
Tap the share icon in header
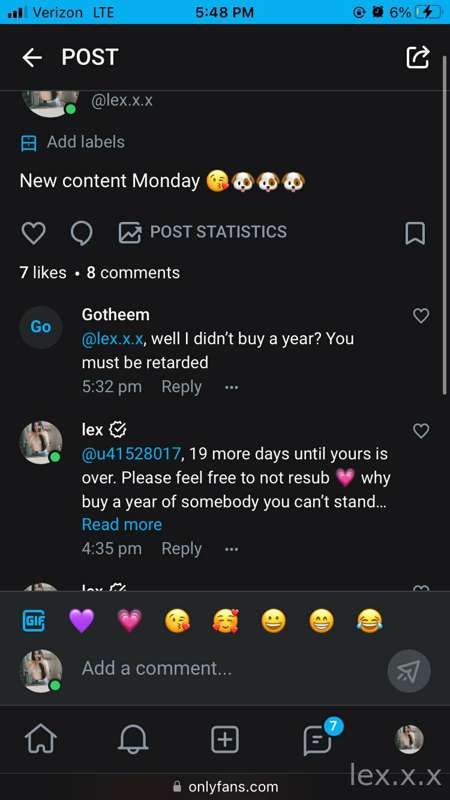[418, 57]
